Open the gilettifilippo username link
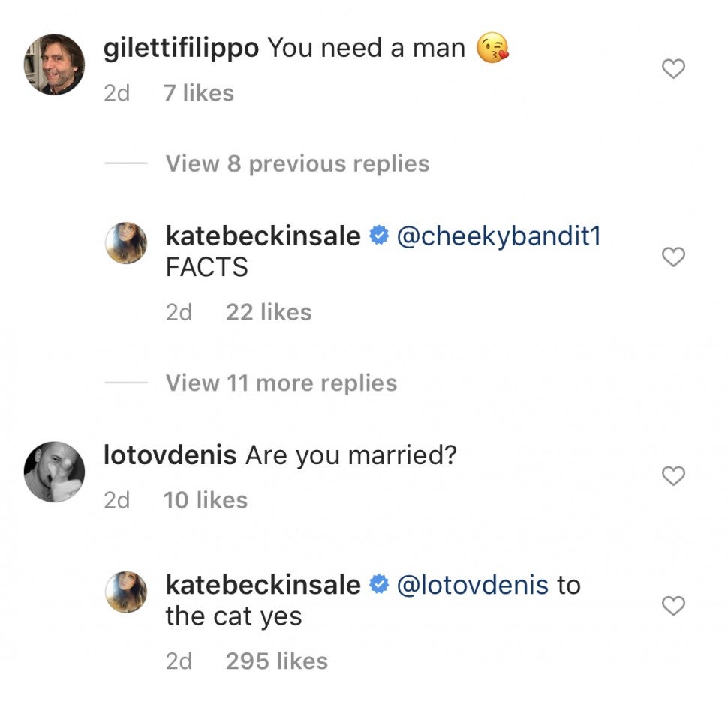Viewport: 728px width, 708px height. (181, 48)
